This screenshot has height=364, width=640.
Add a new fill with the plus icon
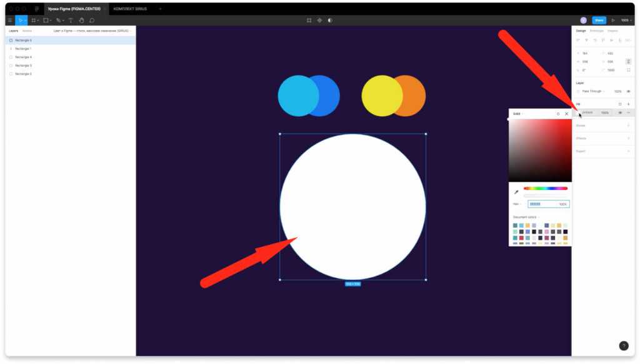[x=629, y=104]
